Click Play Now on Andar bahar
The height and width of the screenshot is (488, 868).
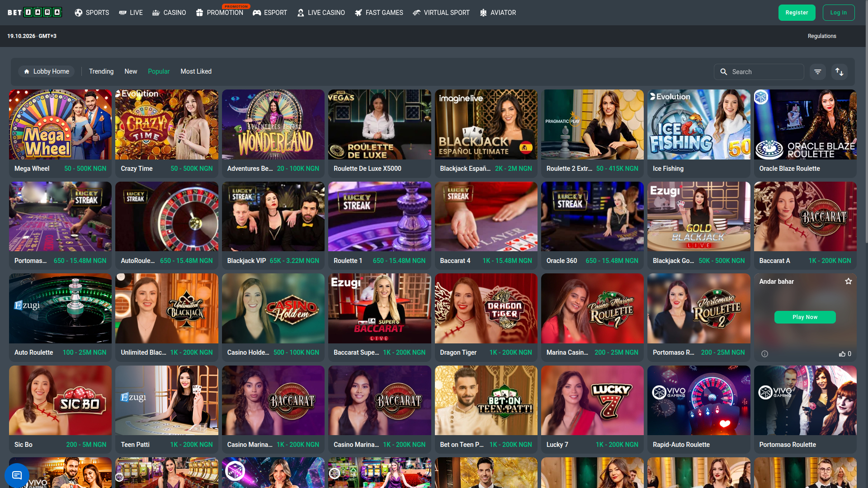[x=805, y=317]
